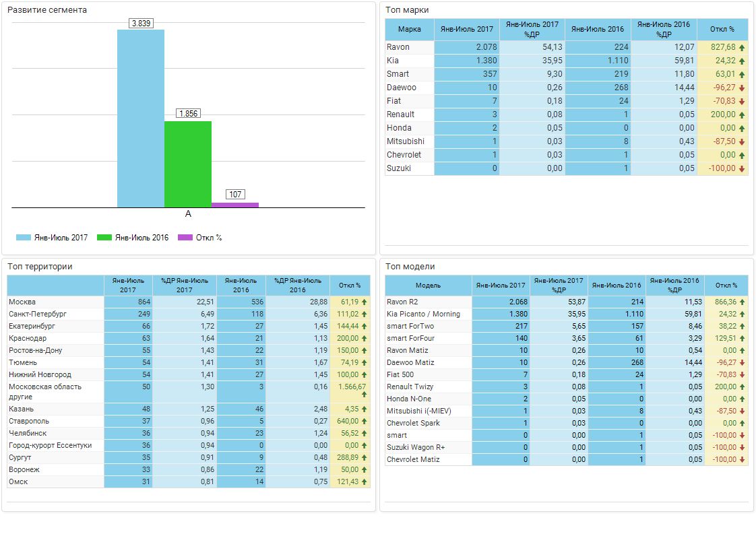Click Honda N-One model row label
Viewport: 756px width, 534px height.
[x=409, y=399]
